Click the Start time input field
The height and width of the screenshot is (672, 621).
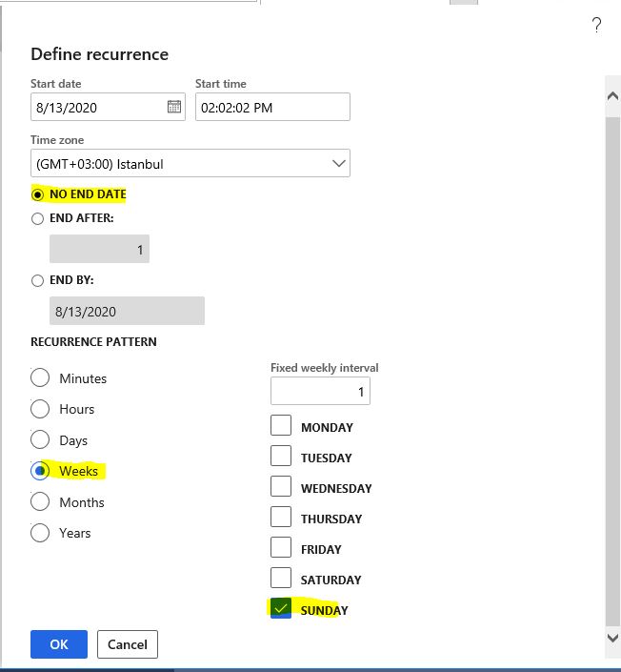tap(272, 107)
